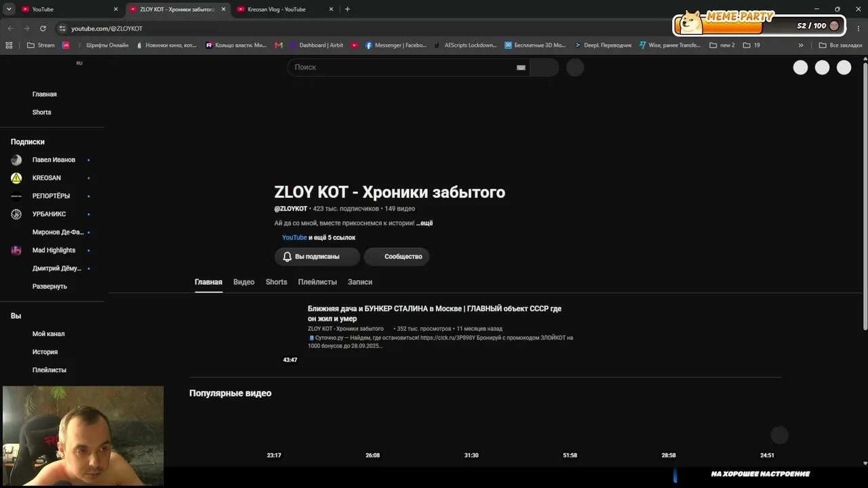Open the Wise bookmark
The height and width of the screenshot is (488, 868).
(x=669, y=45)
